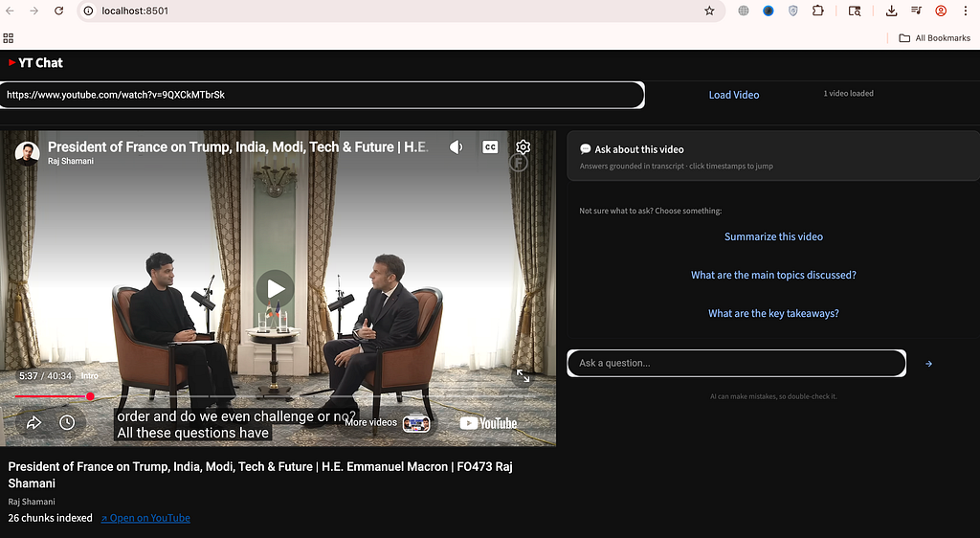This screenshot has height=538, width=980.
Task: Click the 26 chunks indexed text
Action: point(50,518)
